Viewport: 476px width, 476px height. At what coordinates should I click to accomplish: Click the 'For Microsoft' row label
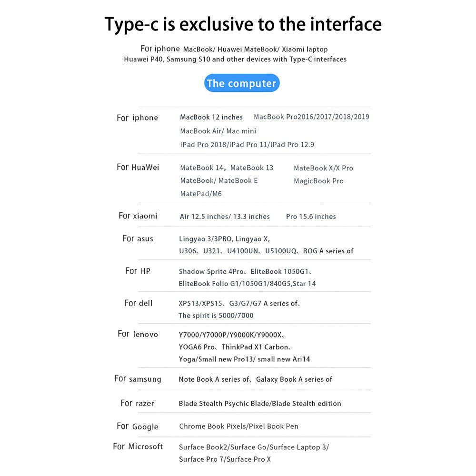(x=138, y=446)
